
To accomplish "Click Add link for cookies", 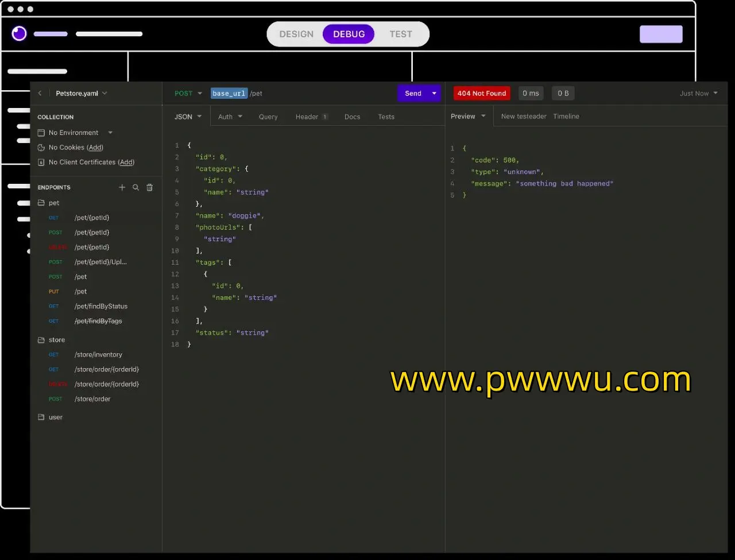I will click(x=96, y=148).
